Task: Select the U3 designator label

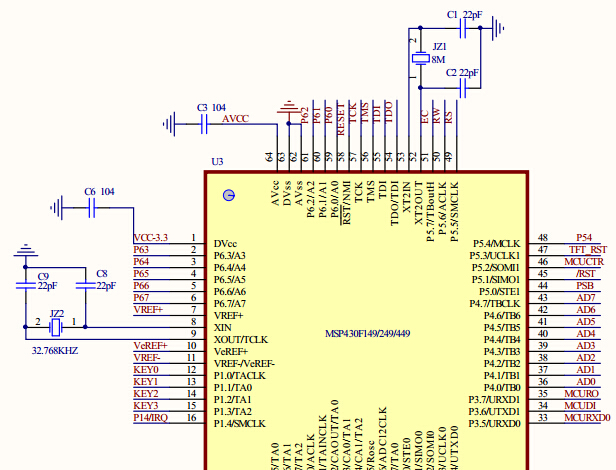Action: (x=217, y=162)
